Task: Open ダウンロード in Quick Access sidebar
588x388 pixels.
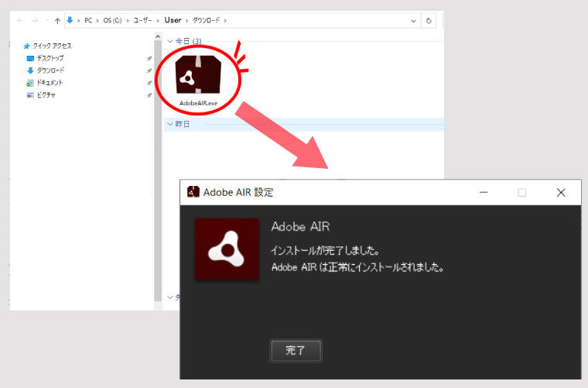Action: (x=50, y=70)
